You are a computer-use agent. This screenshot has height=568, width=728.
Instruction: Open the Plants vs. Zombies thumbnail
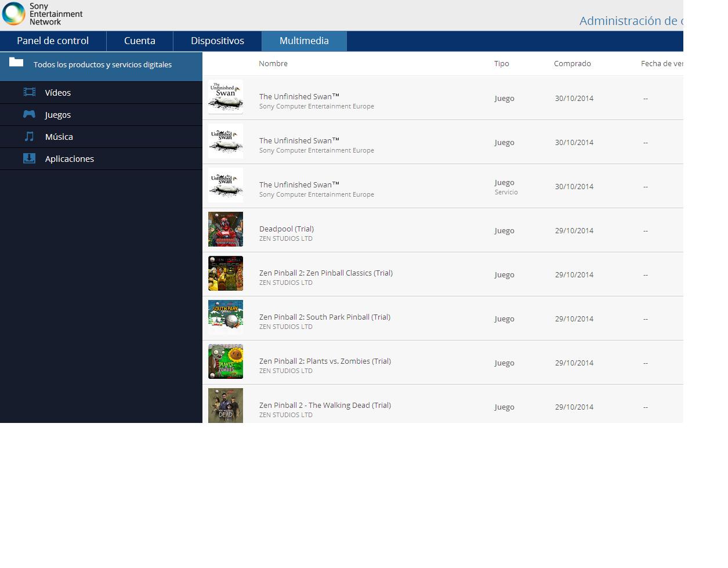(x=226, y=361)
